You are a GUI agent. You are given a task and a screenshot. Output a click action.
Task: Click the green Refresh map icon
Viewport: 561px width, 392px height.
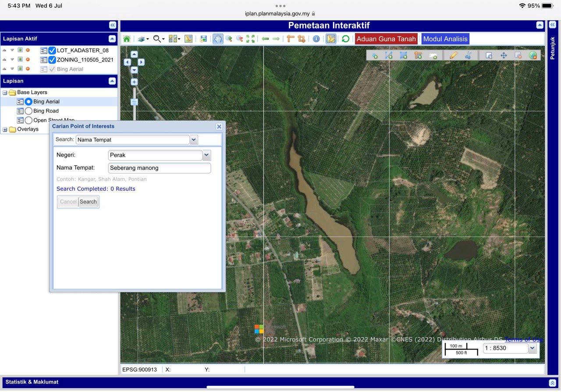tap(345, 39)
